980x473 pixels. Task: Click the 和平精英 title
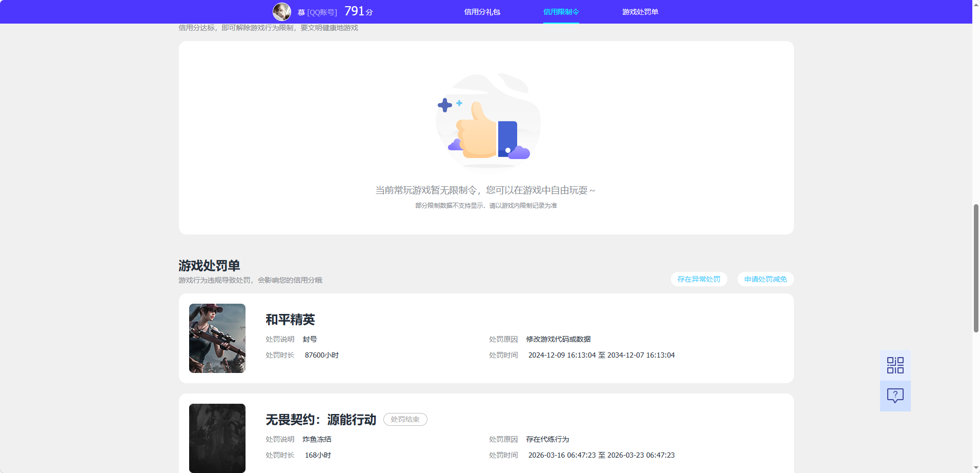coord(290,320)
